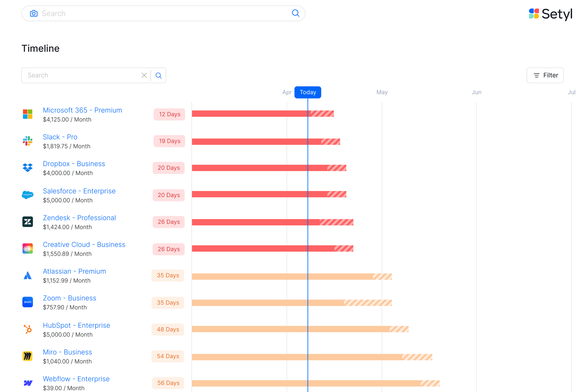Open HubSpot - Enterprise link

coord(77,325)
